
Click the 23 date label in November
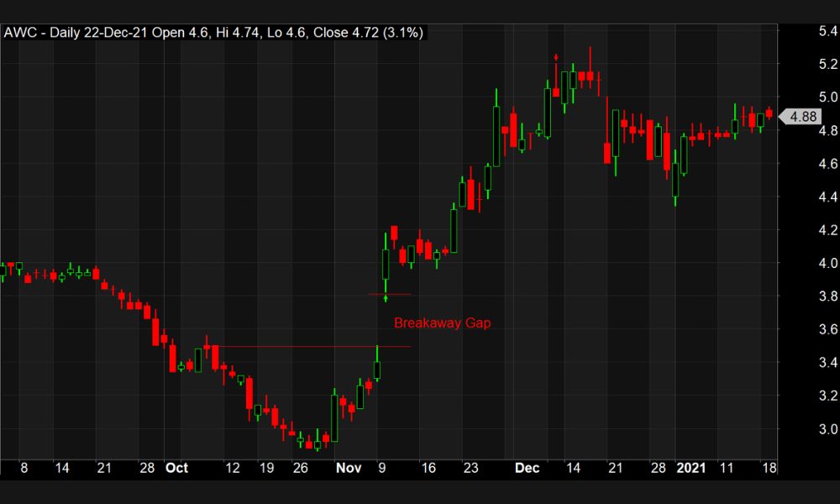click(x=470, y=468)
